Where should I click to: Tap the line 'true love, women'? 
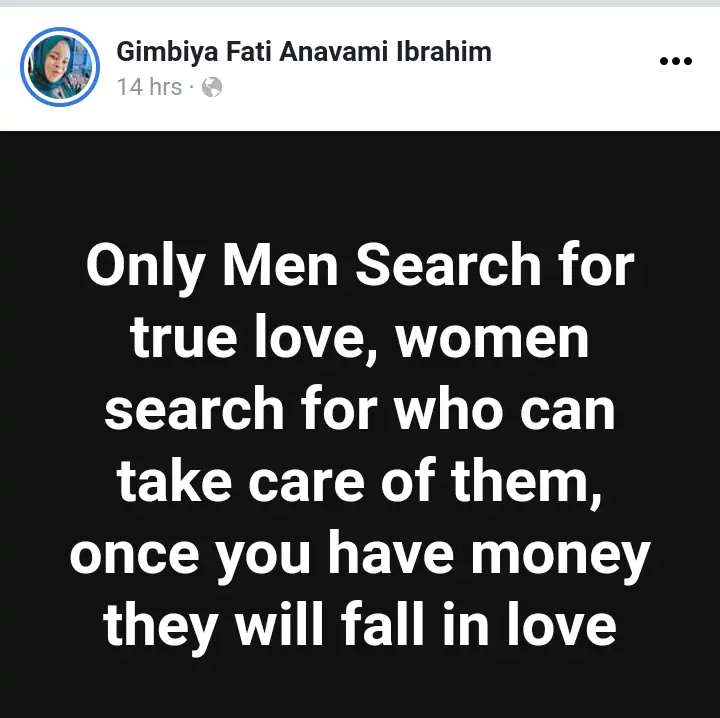[x=360, y=339]
